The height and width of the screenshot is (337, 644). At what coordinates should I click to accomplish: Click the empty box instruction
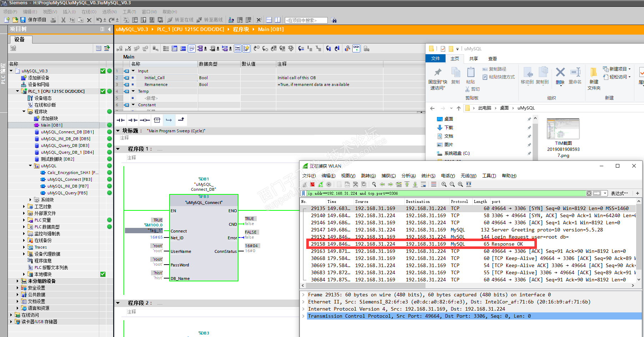pyautogui.click(x=157, y=120)
